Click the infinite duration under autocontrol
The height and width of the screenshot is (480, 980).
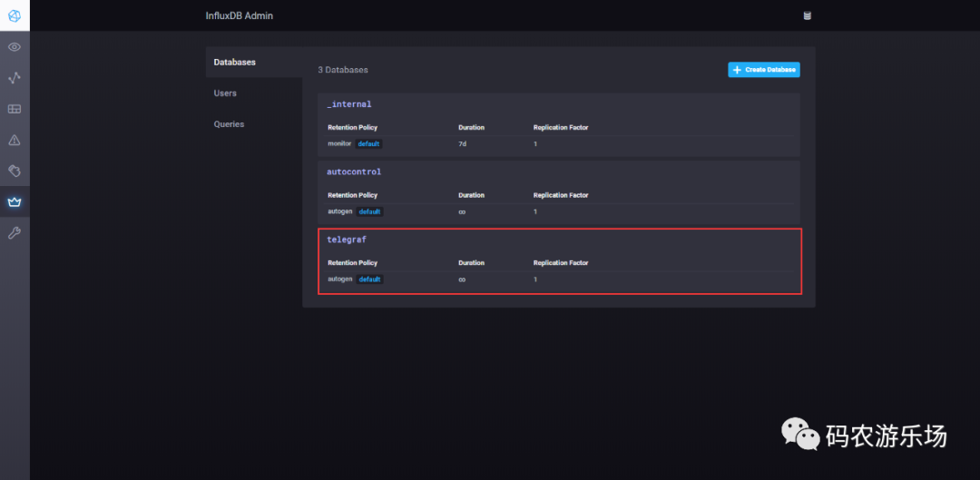click(462, 212)
